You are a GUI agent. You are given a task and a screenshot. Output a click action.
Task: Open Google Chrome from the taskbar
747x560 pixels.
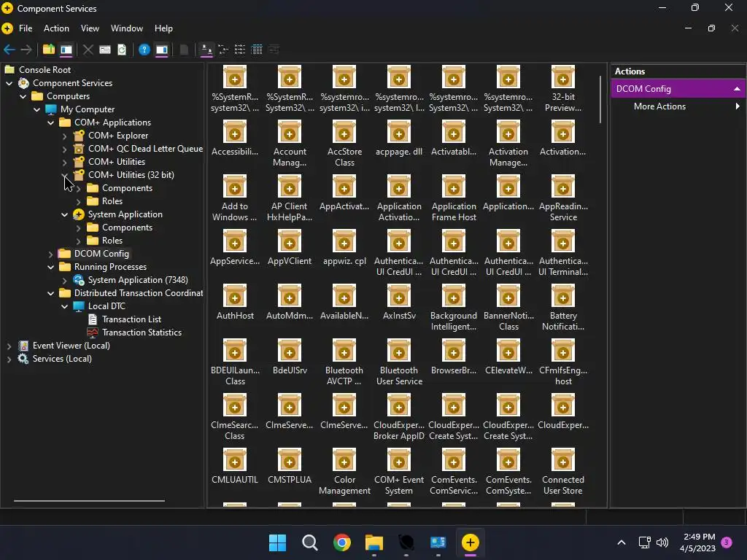pos(341,542)
